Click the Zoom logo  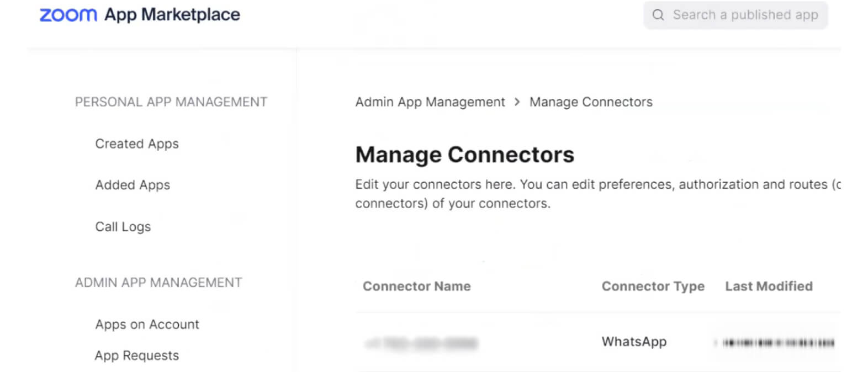[68, 15]
